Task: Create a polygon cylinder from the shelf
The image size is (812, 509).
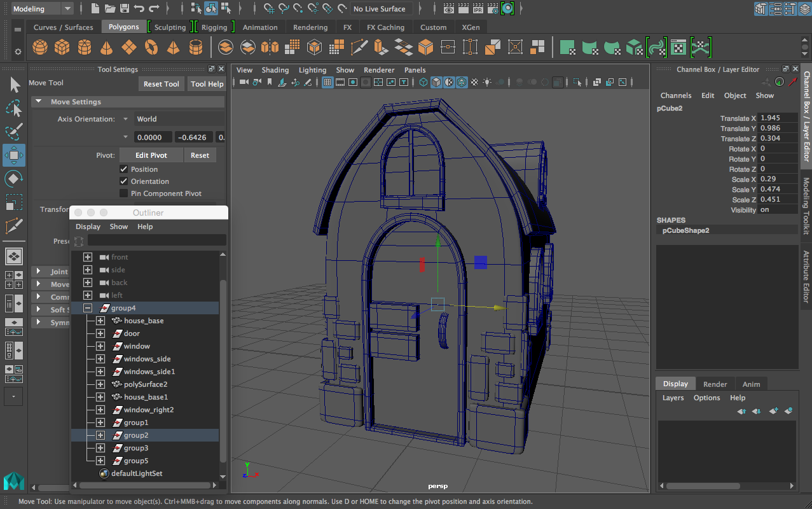Action: click(85, 48)
